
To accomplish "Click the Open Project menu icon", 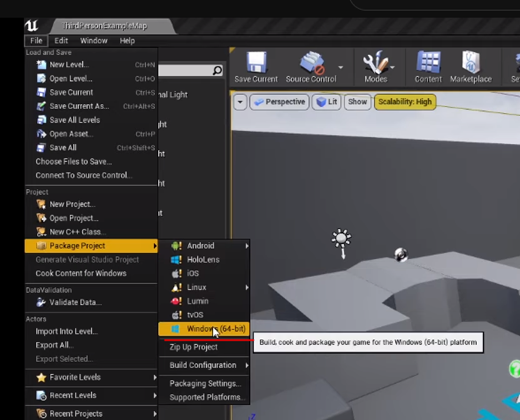I will (x=41, y=218).
